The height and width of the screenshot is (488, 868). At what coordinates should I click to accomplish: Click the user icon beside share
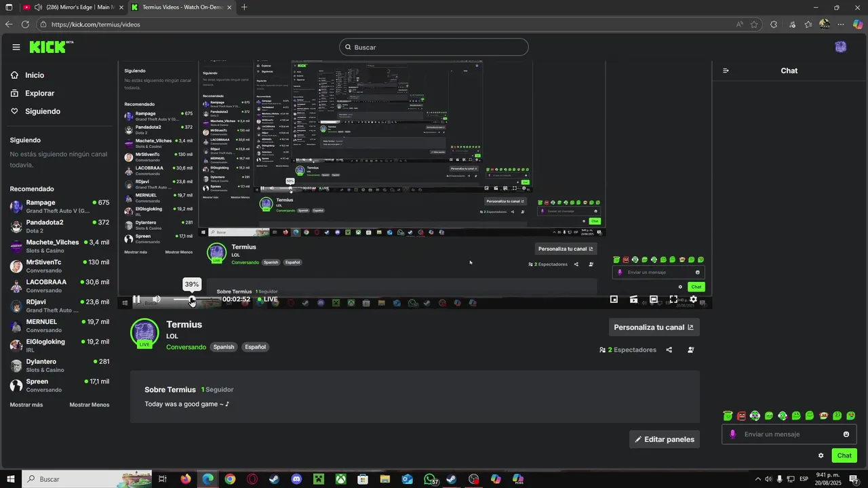[690, 350]
